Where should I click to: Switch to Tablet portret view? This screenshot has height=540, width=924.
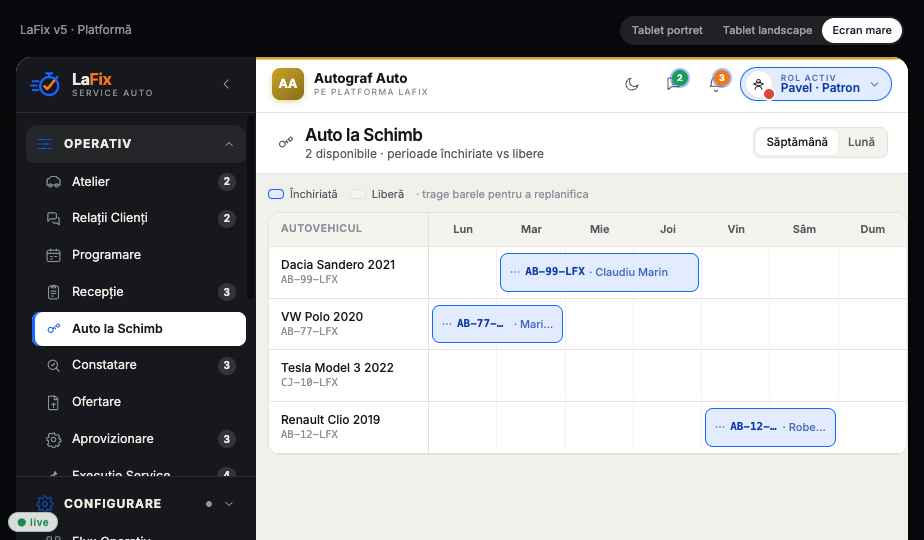[667, 30]
